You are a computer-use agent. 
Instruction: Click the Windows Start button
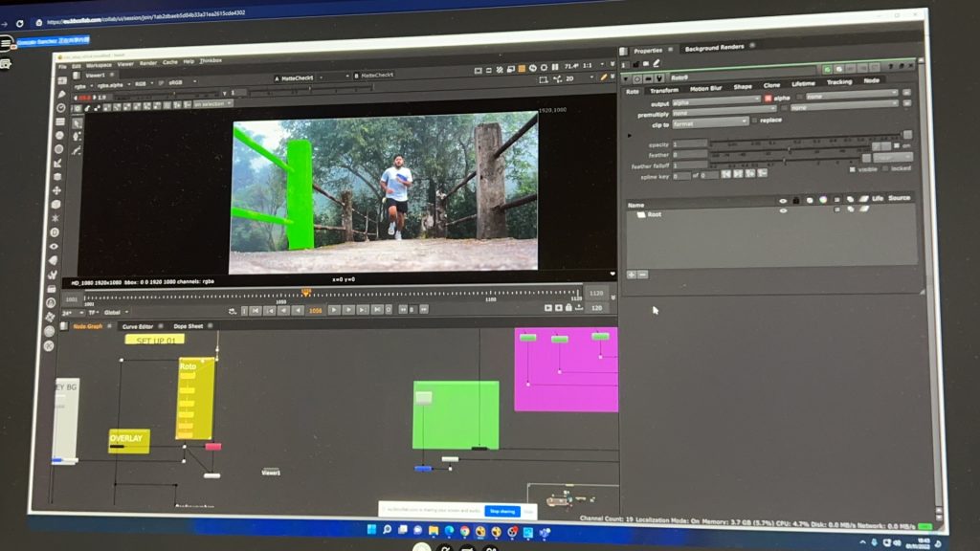tap(372, 530)
